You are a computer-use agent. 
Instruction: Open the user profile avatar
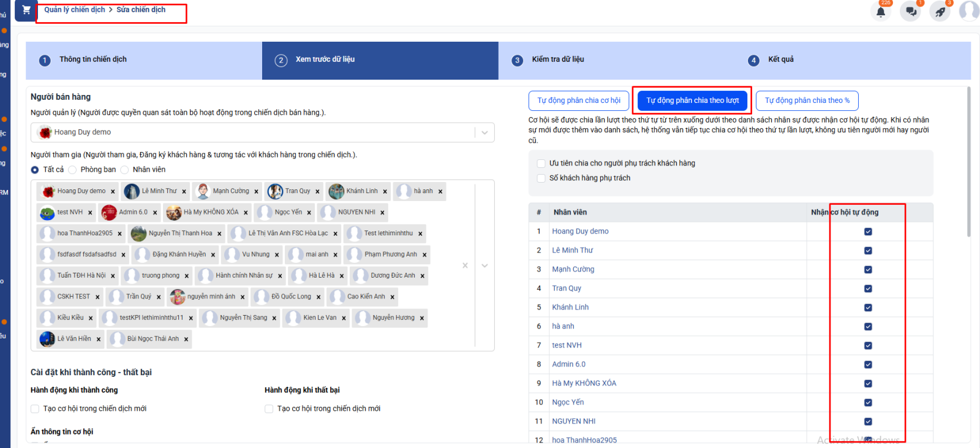coord(970,11)
